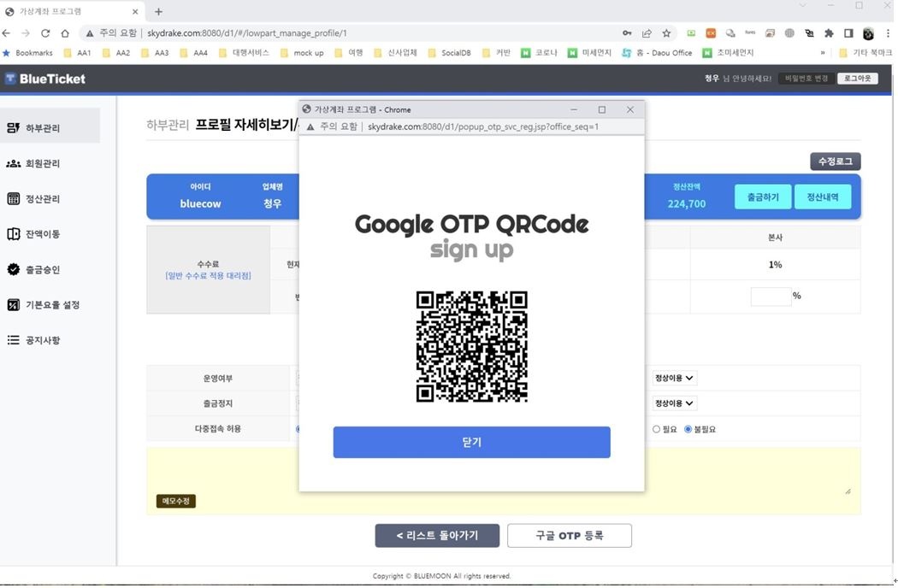Open 출금승인 in the sidebar
The width and height of the screenshot is (898, 588).
[x=50, y=270]
